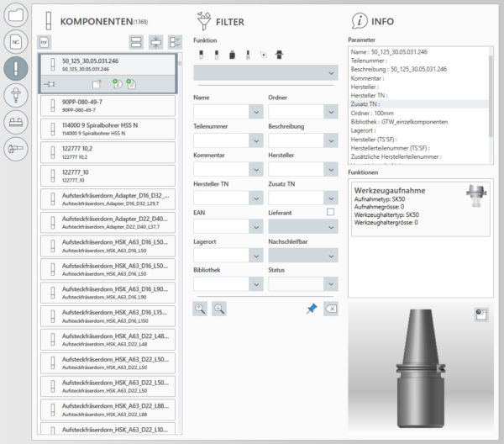Image resolution: width=504 pixels, height=444 pixels.
Task: Select the second Funktion filter tool icon
Action: (217, 55)
